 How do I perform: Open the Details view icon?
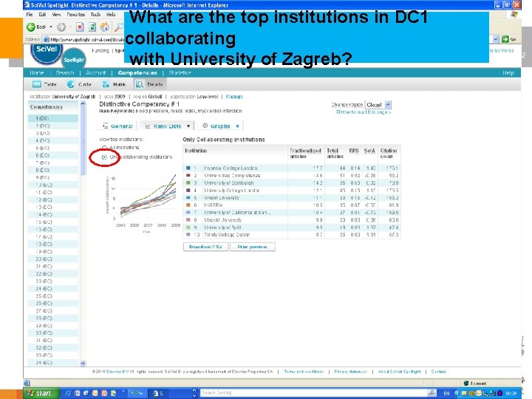tap(140, 84)
